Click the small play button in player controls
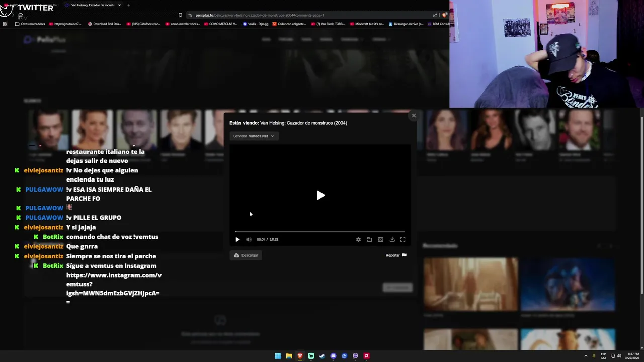The width and height of the screenshot is (644, 362). (x=237, y=240)
